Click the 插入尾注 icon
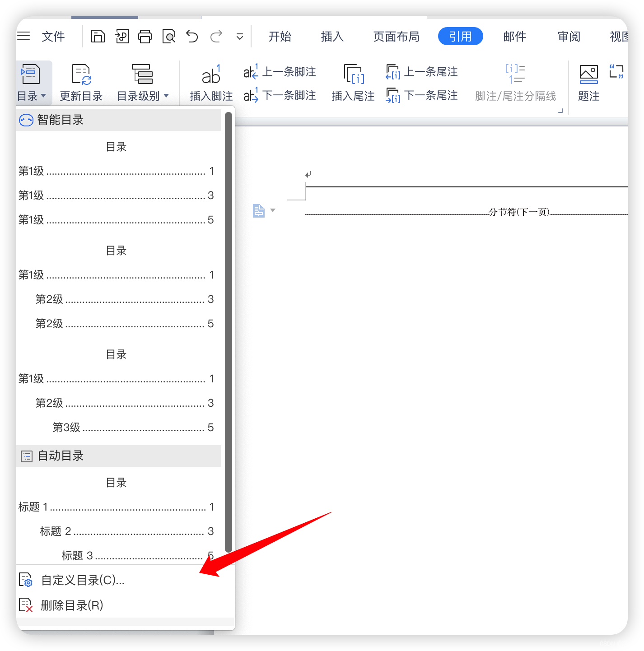The height and width of the screenshot is (651, 644). [x=354, y=74]
